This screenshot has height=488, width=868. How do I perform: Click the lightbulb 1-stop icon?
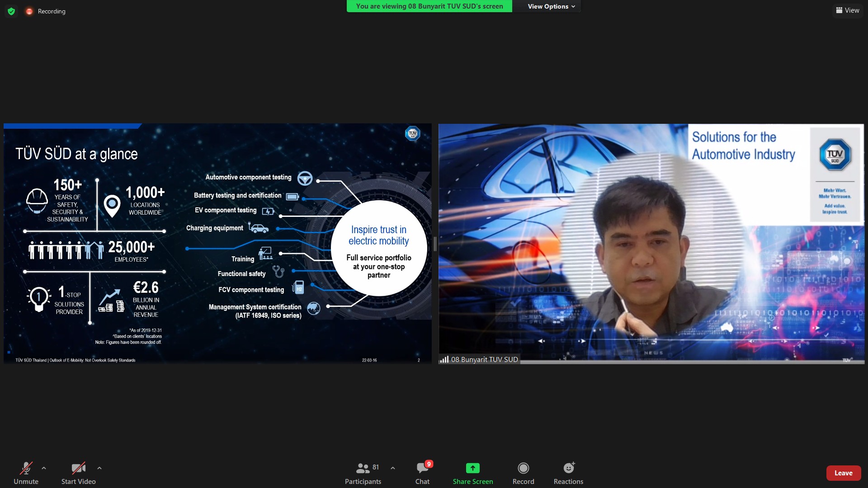[38, 299]
